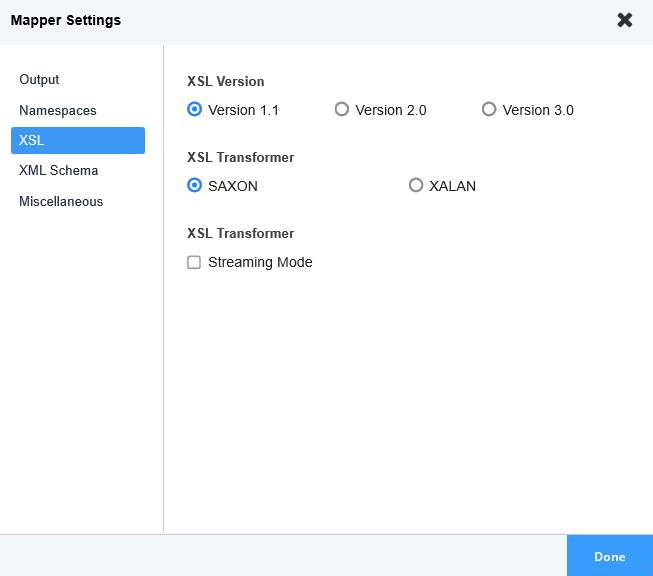Viewport: 653px width, 576px height.
Task: Switch transformer to XALAN radio button
Action: [416, 185]
